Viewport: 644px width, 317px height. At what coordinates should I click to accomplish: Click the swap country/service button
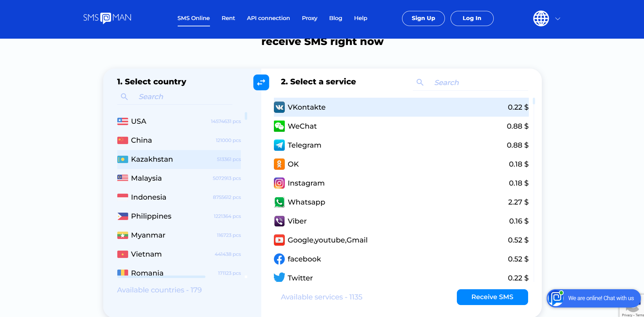pyautogui.click(x=261, y=83)
